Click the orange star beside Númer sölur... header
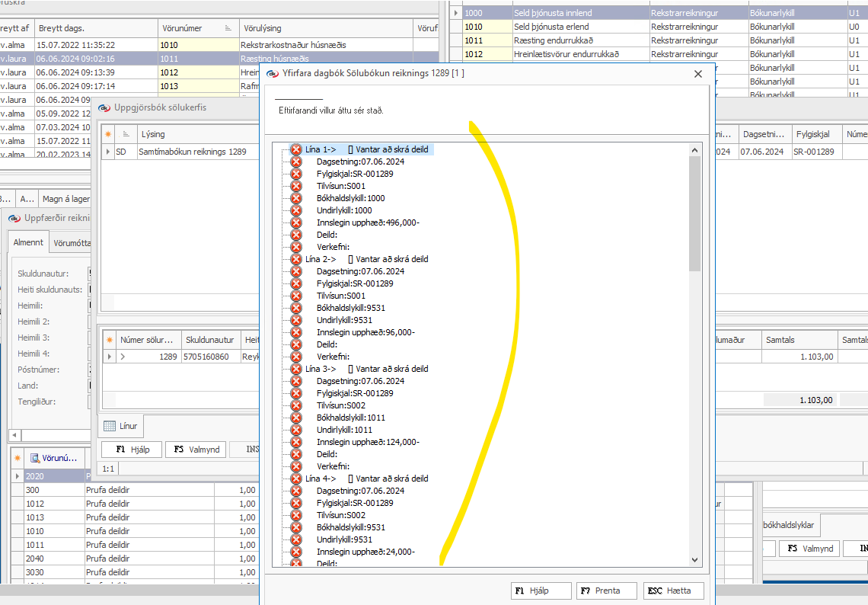The image size is (868, 605). tap(110, 340)
